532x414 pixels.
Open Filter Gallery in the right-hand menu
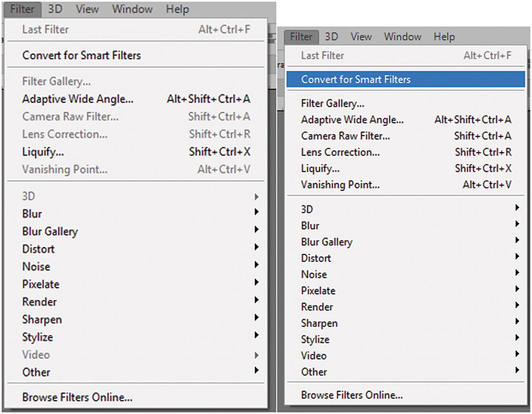point(332,104)
